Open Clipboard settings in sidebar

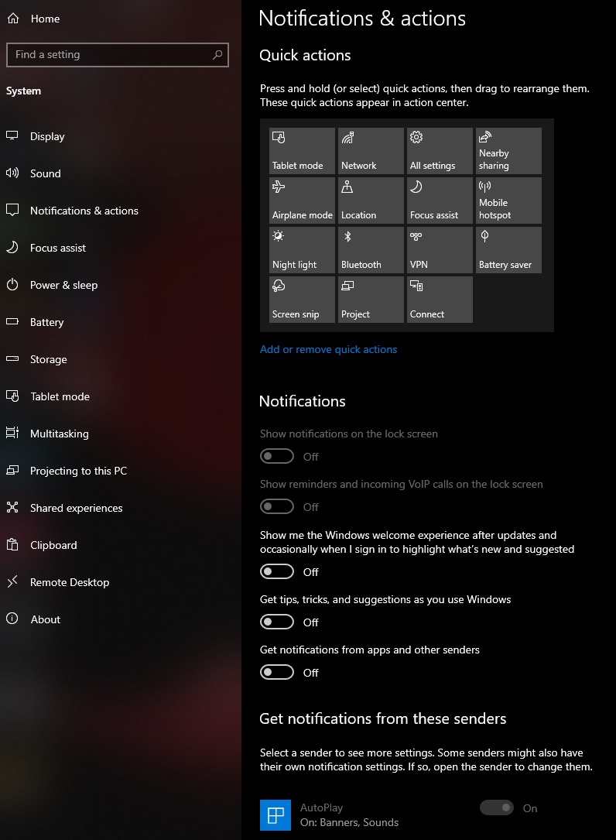tap(121, 545)
